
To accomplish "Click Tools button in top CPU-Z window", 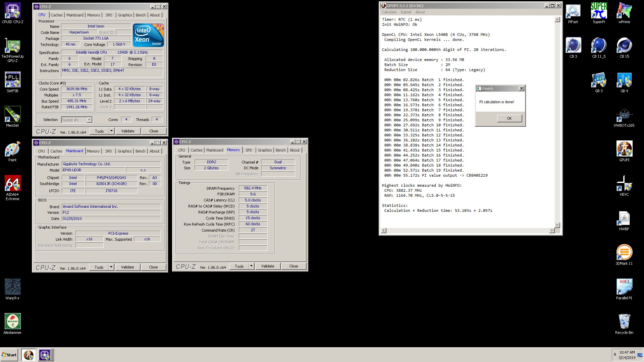I will click(99, 131).
